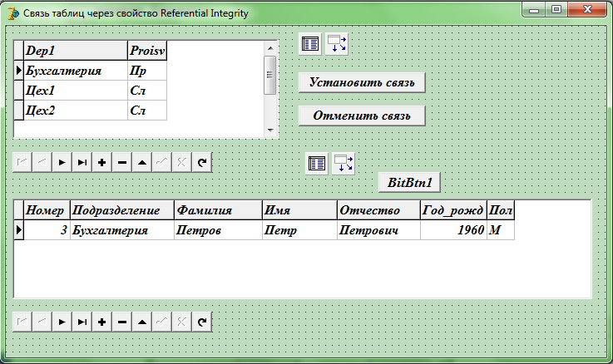This screenshot has height=364, width=613.
Task: Click Post checkmark in lower navigator
Action: [162, 322]
